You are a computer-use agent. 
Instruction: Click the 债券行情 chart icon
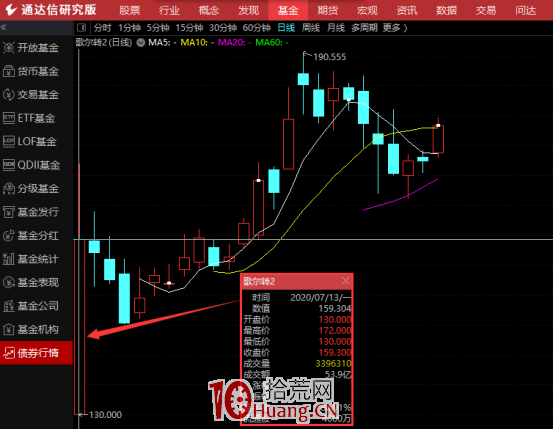[x=8, y=353]
